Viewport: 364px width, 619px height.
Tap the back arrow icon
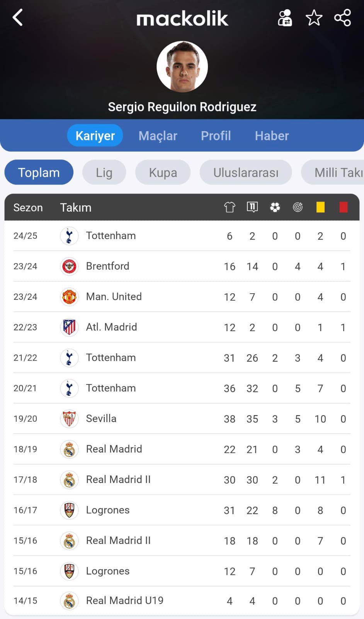tap(18, 18)
